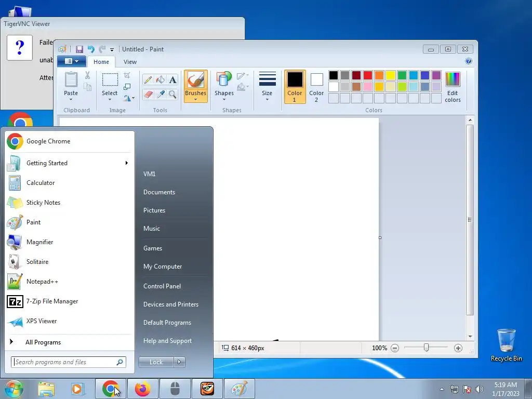This screenshot has height=399, width=532.
Task: Show hidden tray icons arrow
Action: pos(442,389)
